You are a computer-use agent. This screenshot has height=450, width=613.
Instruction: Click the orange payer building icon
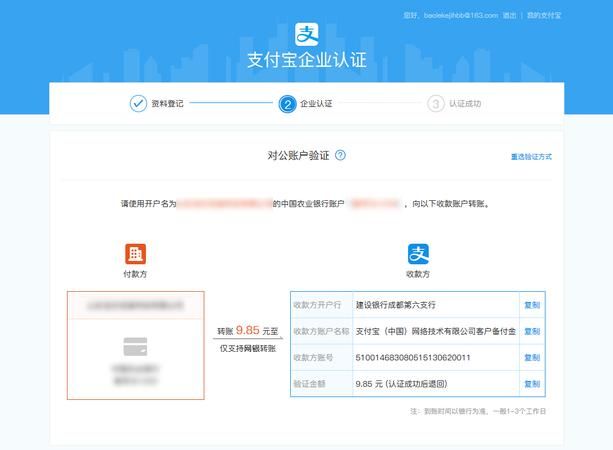135,254
